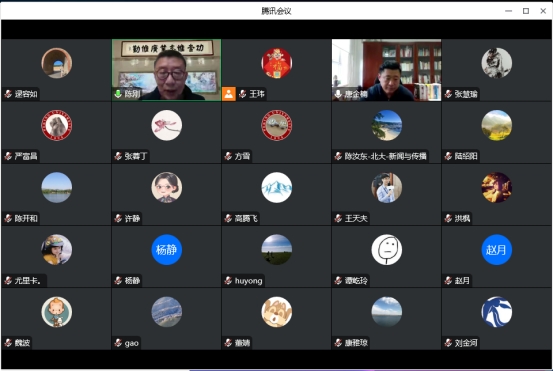Click the 陈汝东-北大-新闻与传播 name label
Image resolution: width=553 pixels, height=371 pixels.
[x=385, y=156]
